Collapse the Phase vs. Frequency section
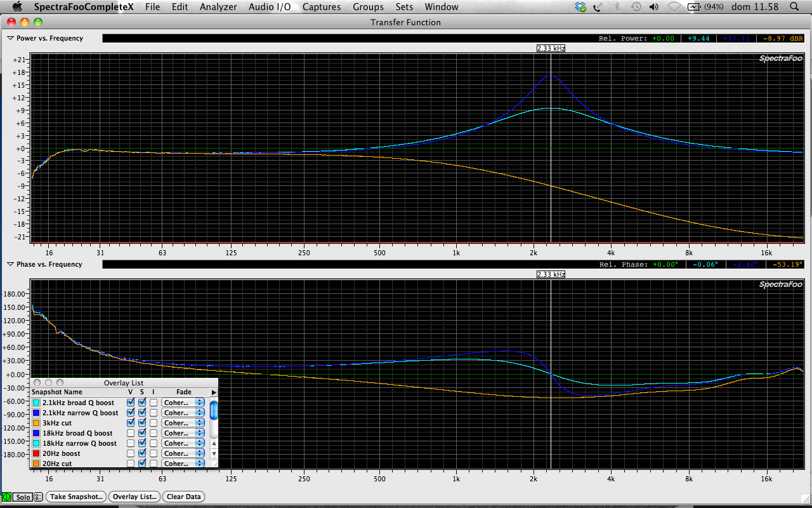This screenshot has width=812, height=508. coord(10,264)
